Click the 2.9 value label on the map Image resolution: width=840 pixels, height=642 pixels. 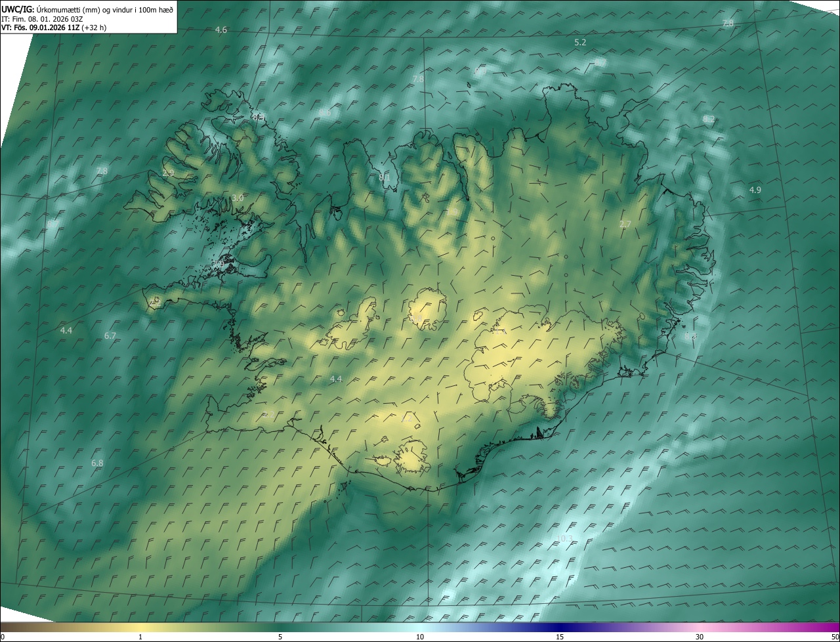tap(169, 173)
